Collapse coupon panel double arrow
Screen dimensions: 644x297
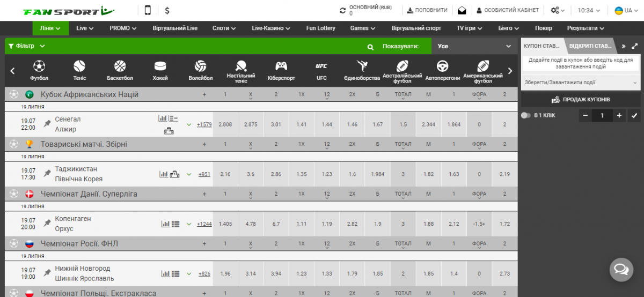point(623,46)
